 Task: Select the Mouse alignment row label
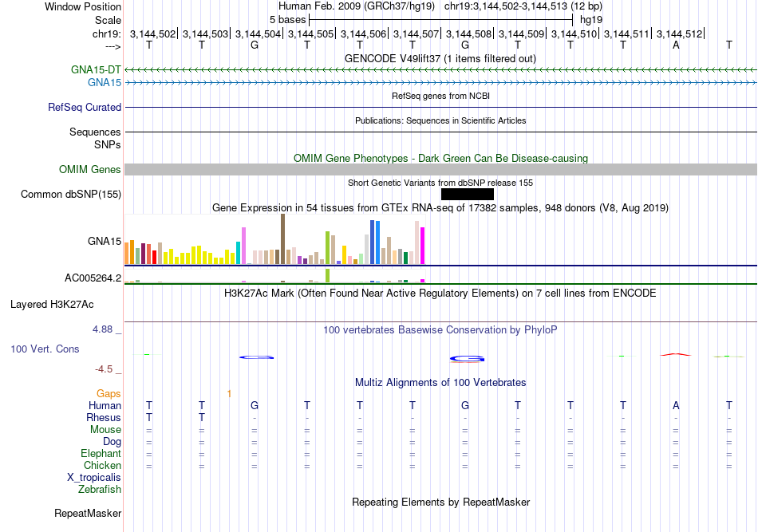coord(105,430)
